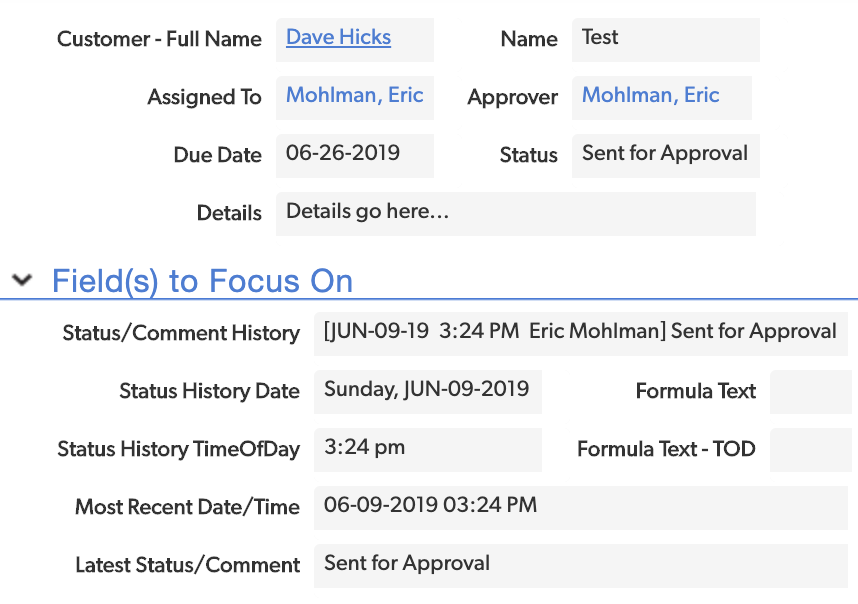Collapse the Field(s) to Focus On section
The height and width of the screenshot is (604, 858).
coord(22,280)
